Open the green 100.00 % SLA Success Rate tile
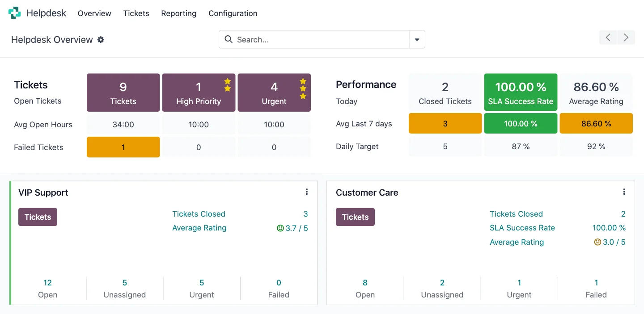The height and width of the screenshot is (314, 644). click(x=521, y=92)
